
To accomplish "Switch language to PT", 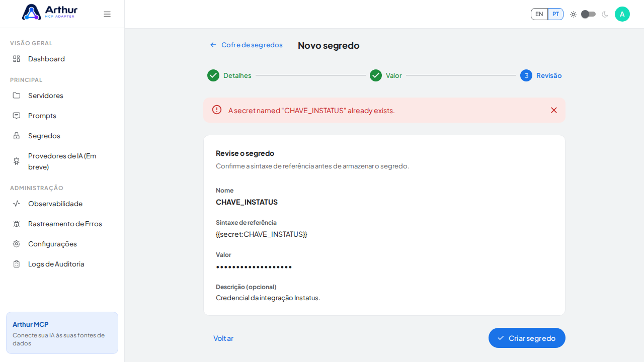I will 555,14.
